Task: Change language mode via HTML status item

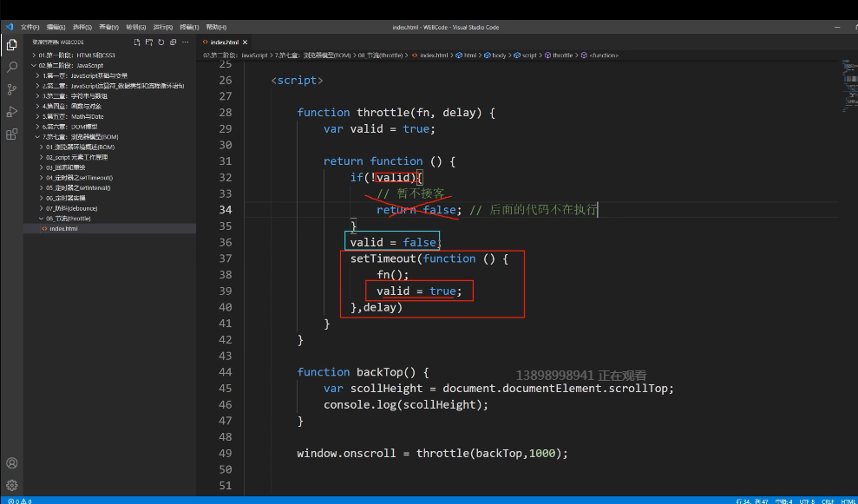Action: tap(848, 501)
